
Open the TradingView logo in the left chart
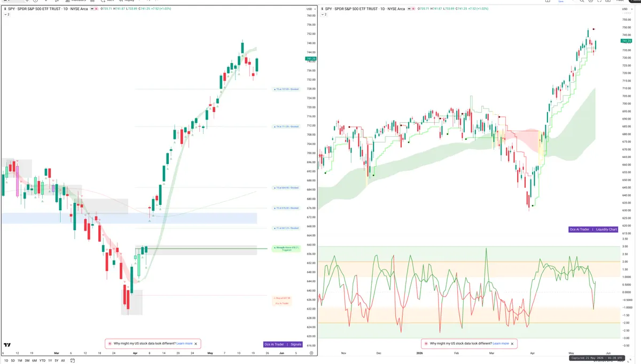point(7,345)
